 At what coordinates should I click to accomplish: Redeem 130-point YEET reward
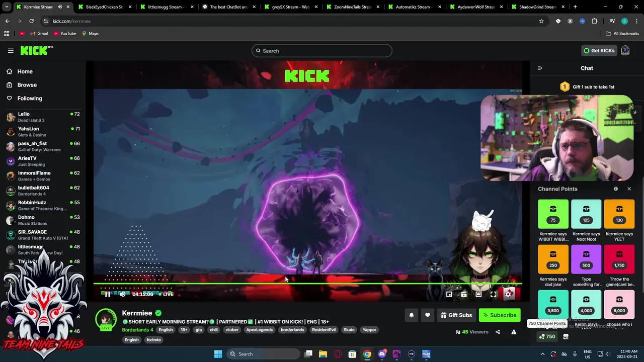[619, 214]
